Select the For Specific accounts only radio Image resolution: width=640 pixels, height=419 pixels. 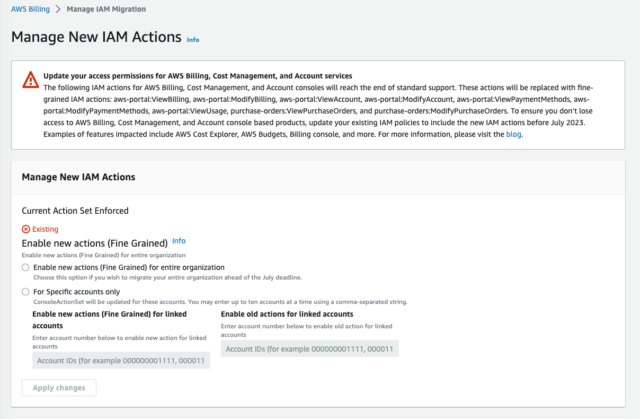[25, 292]
